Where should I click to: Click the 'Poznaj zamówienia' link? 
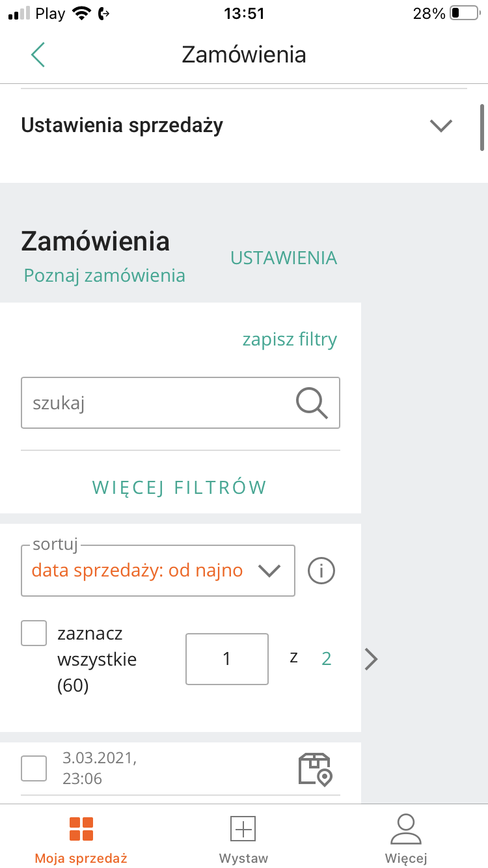pyautogui.click(x=105, y=275)
